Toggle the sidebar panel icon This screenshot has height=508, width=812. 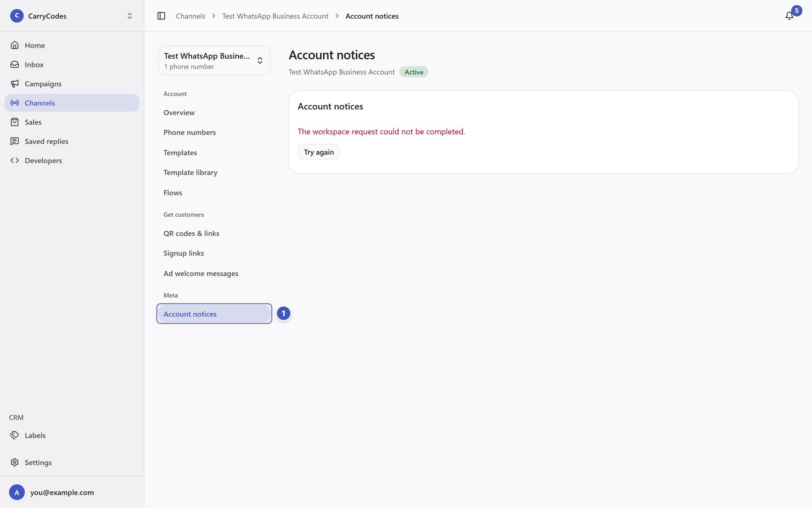coord(161,16)
